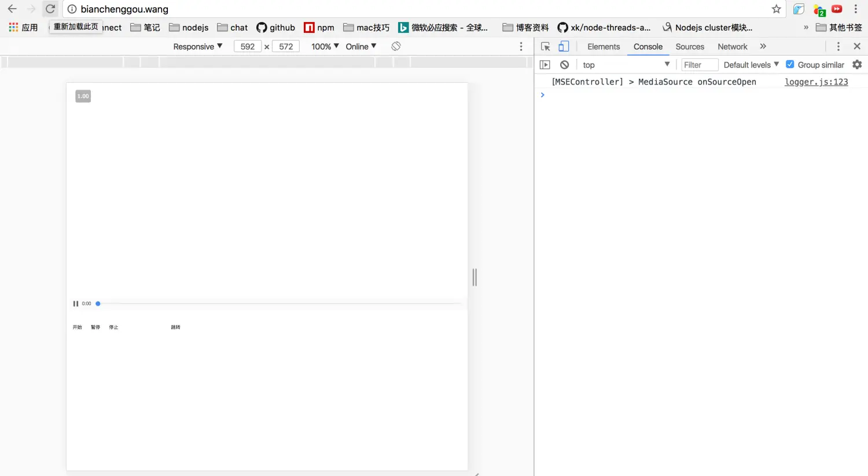This screenshot has width=868, height=476.
Task: Open device toolbar more options menu
Action: [x=521, y=46]
